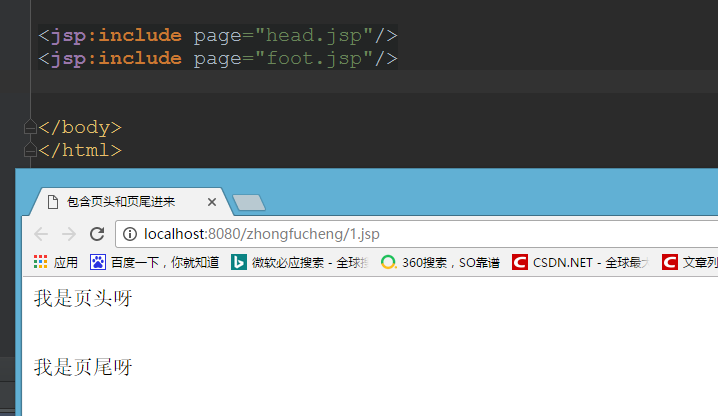
Task: Focus the localhost:8080 address bar
Action: [417, 234]
